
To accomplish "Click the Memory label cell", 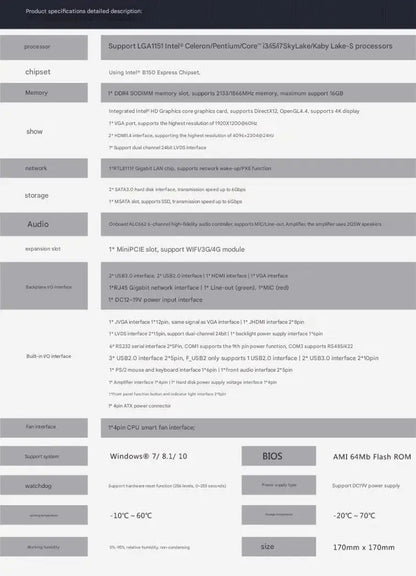I will (x=44, y=93).
